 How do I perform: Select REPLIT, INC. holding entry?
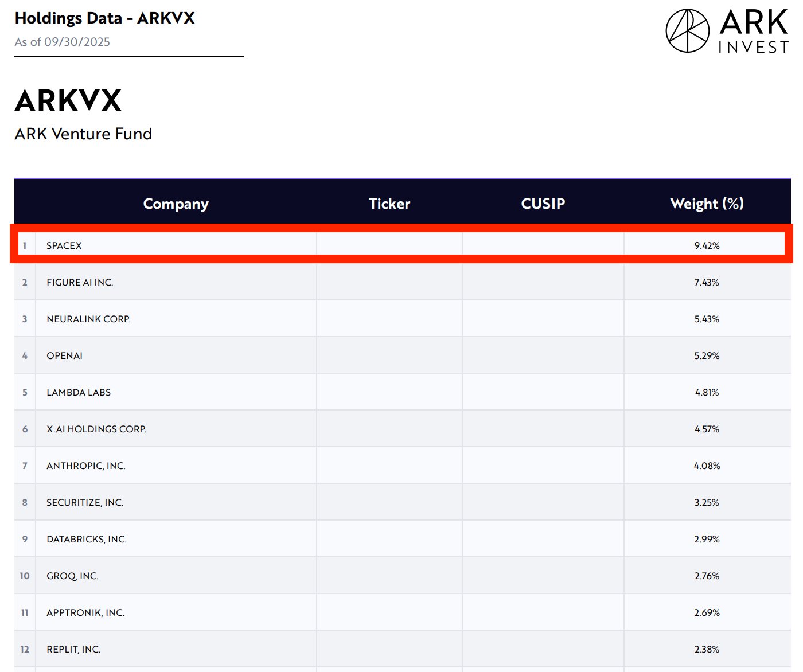coord(73,649)
